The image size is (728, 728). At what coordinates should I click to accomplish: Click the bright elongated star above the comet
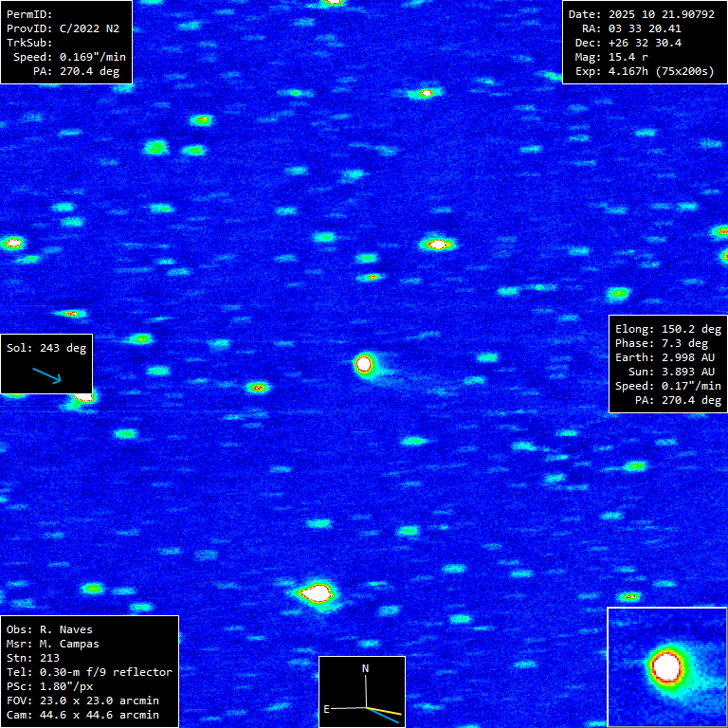[437, 244]
